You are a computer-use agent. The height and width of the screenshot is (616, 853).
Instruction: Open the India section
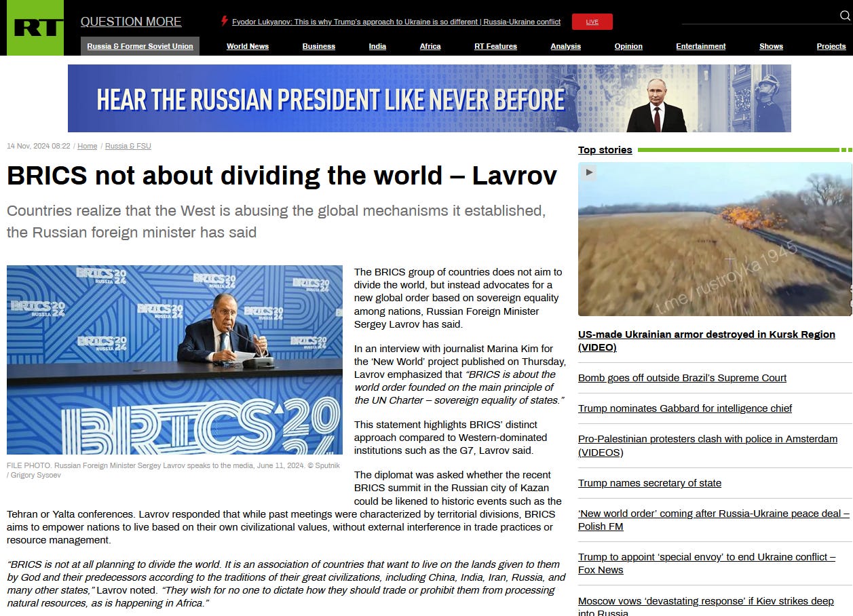(377, 46)
